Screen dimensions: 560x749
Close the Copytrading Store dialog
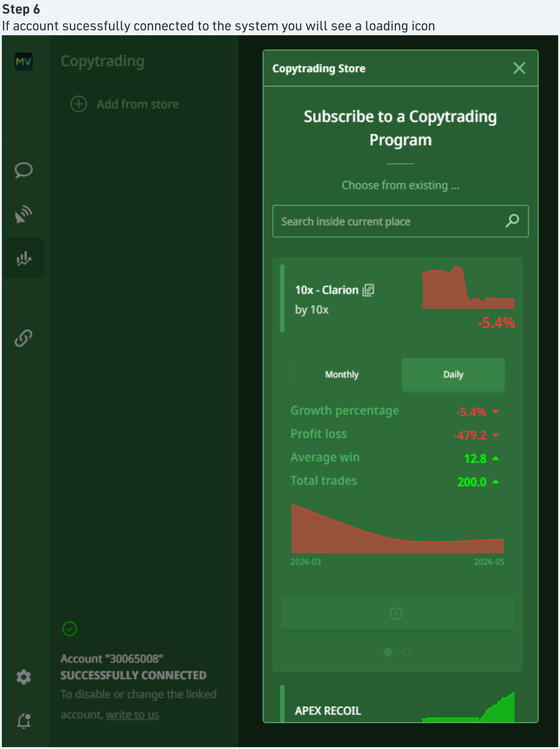pos(519,68)
